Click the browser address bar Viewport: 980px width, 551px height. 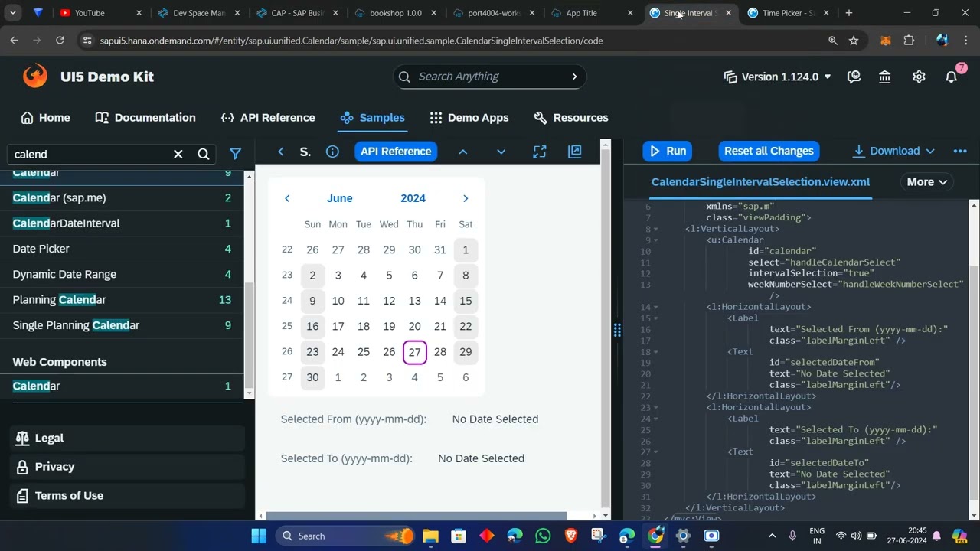point(459,41)
